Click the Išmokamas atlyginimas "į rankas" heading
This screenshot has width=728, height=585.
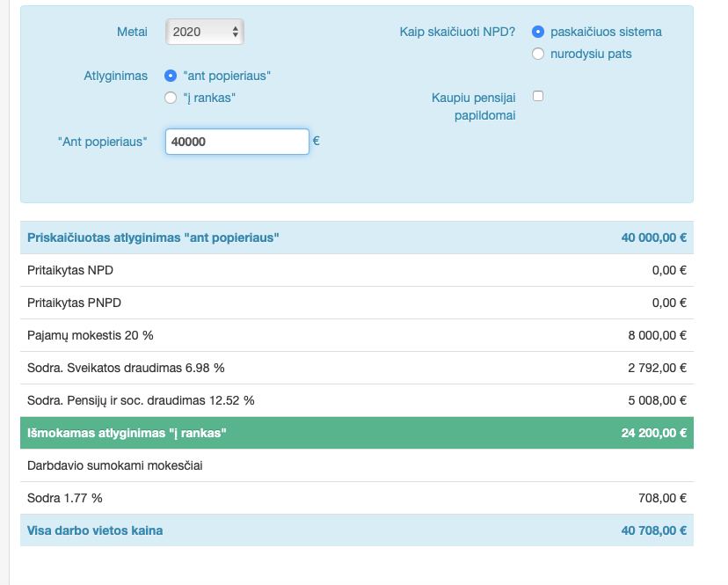click(x=127, y=433)
